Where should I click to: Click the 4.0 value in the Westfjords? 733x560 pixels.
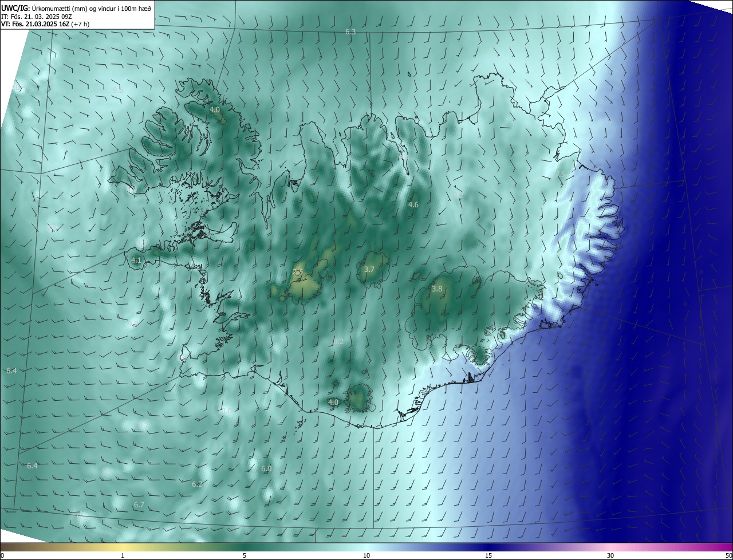(215, 109)
